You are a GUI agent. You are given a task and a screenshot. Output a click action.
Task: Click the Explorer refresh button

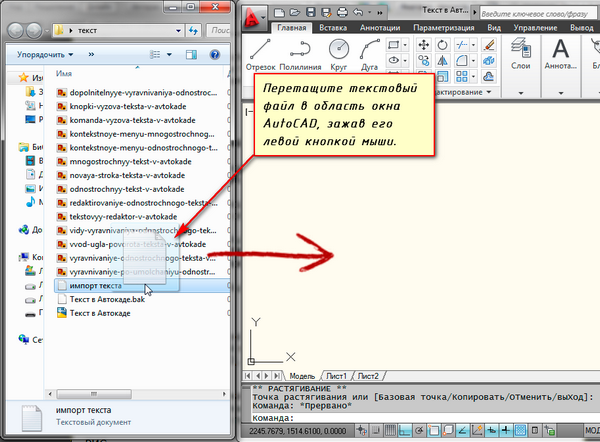pos(193,30)
